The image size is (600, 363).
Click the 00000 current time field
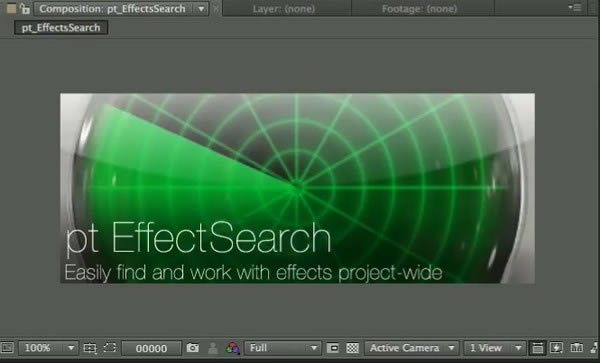coord(152,348)
